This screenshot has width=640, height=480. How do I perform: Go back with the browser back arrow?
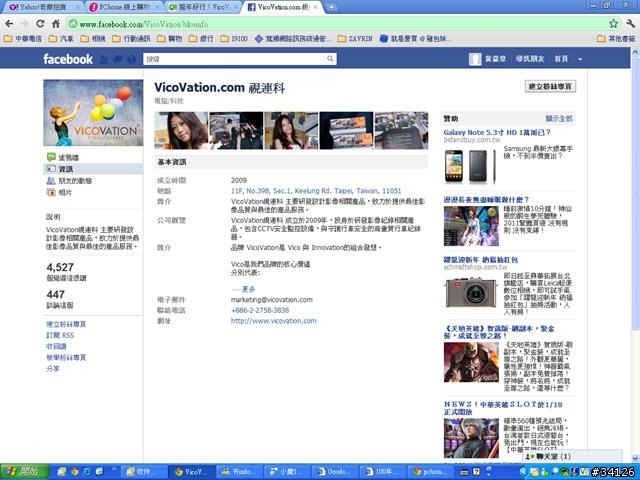9,24
